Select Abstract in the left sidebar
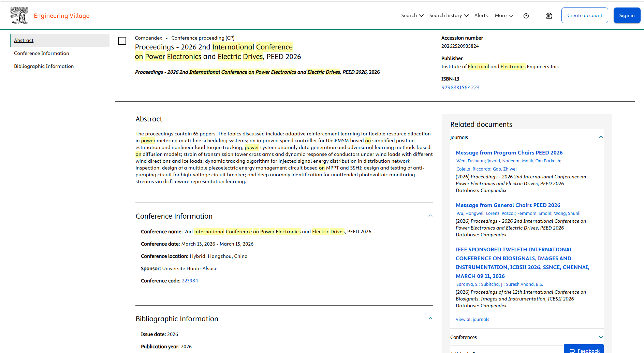The width and height of the screenshot is (644, 353). [60, 40]
